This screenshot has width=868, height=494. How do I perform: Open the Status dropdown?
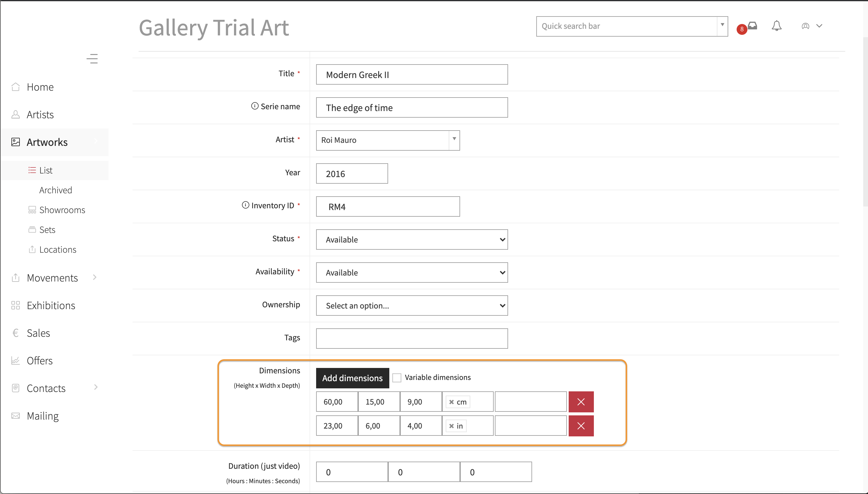(x=412, y=239)
